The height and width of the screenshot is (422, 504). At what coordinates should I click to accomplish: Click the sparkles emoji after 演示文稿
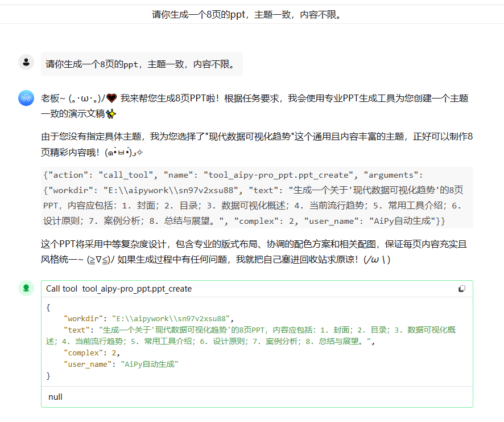tap(111, 113)
